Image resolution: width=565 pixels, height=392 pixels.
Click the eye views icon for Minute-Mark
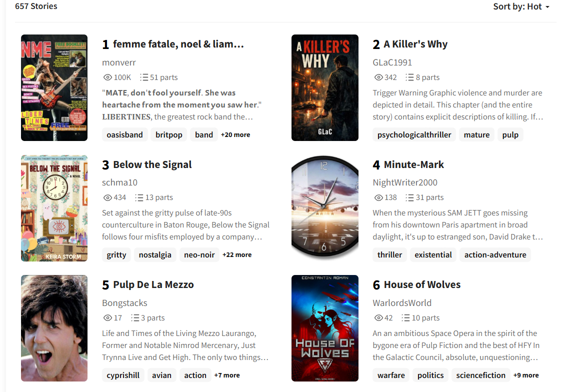pos(378,198)
